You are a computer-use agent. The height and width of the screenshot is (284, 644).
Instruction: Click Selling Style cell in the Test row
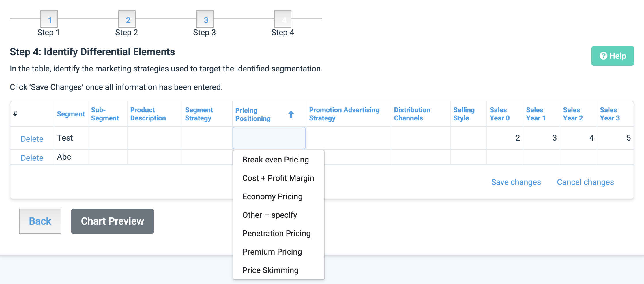469,138
